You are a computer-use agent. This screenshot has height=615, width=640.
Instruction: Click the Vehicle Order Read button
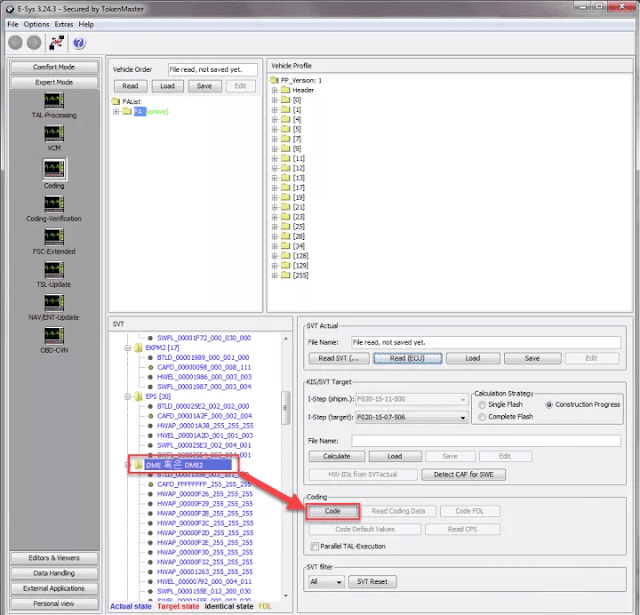pos(130,86)
